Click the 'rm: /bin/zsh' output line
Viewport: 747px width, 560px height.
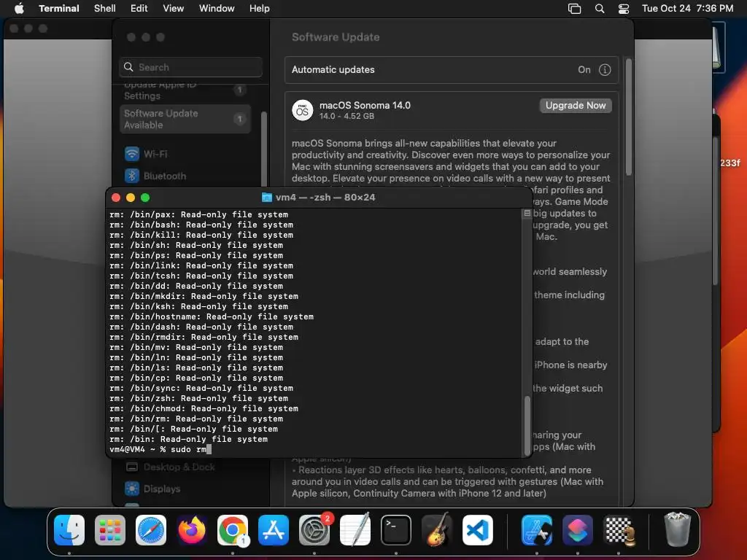point(198,398)
